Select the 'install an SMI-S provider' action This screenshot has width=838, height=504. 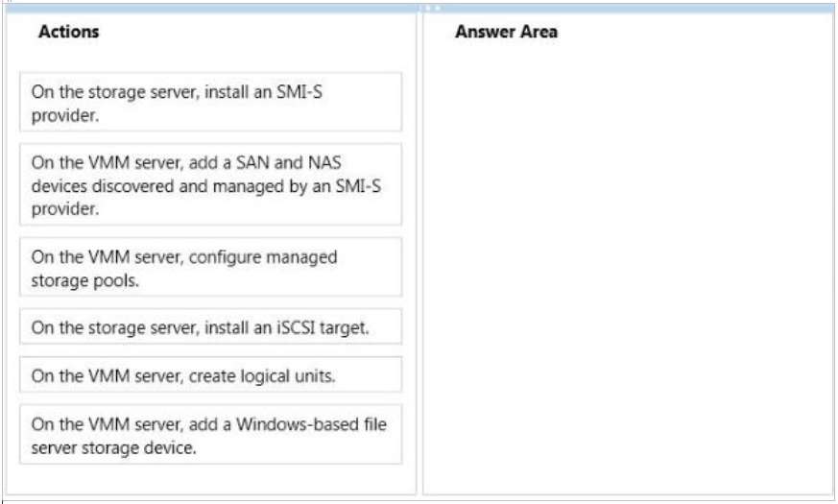pos(210,102)
